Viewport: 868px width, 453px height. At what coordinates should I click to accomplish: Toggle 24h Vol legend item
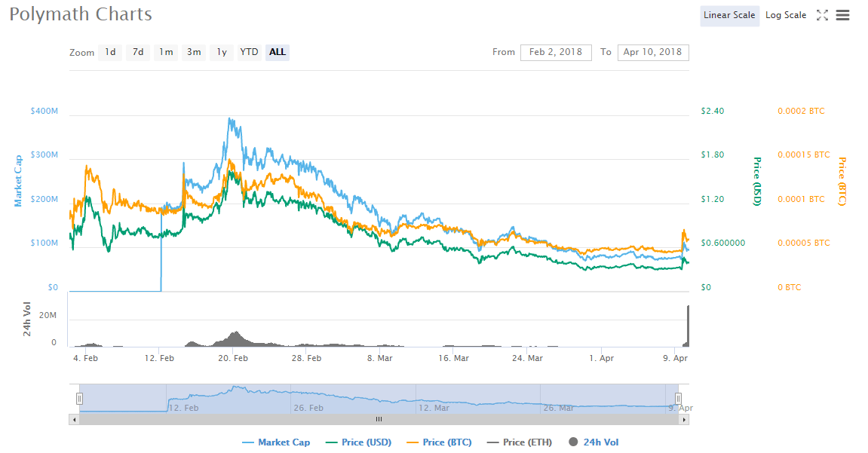pos(593,442)
